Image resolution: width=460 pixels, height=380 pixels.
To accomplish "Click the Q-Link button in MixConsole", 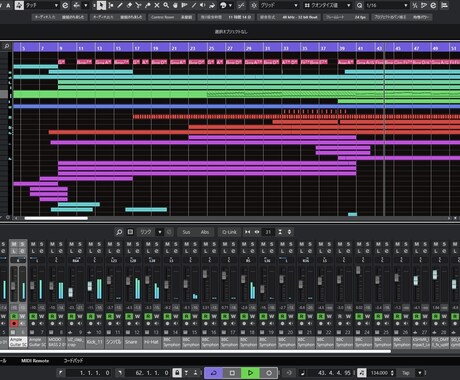I will click(229, 232).
